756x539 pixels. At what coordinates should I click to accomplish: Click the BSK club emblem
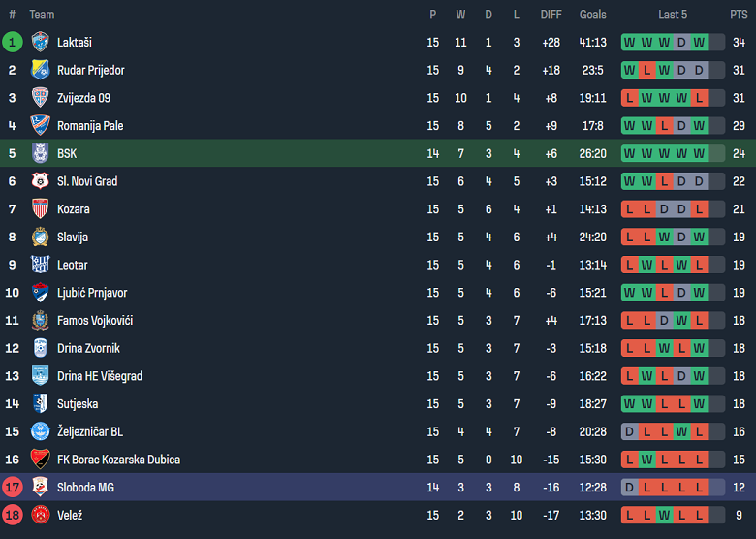pos(40,153)
